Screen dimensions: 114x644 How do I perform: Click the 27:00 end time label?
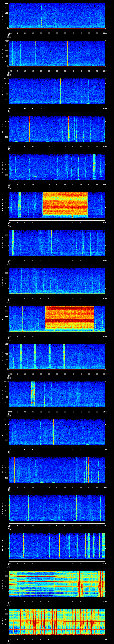click(105, 639)
